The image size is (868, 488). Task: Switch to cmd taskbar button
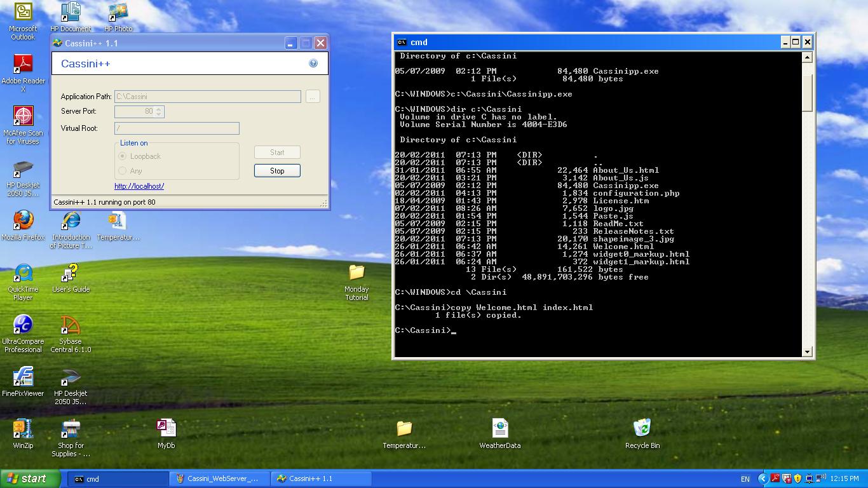pyautogui.click(x=118, y=479)
